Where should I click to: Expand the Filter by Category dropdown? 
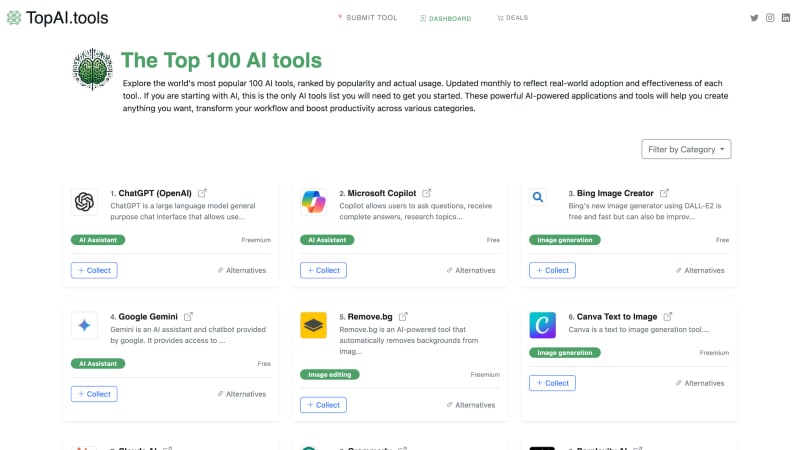coord(686,149)
